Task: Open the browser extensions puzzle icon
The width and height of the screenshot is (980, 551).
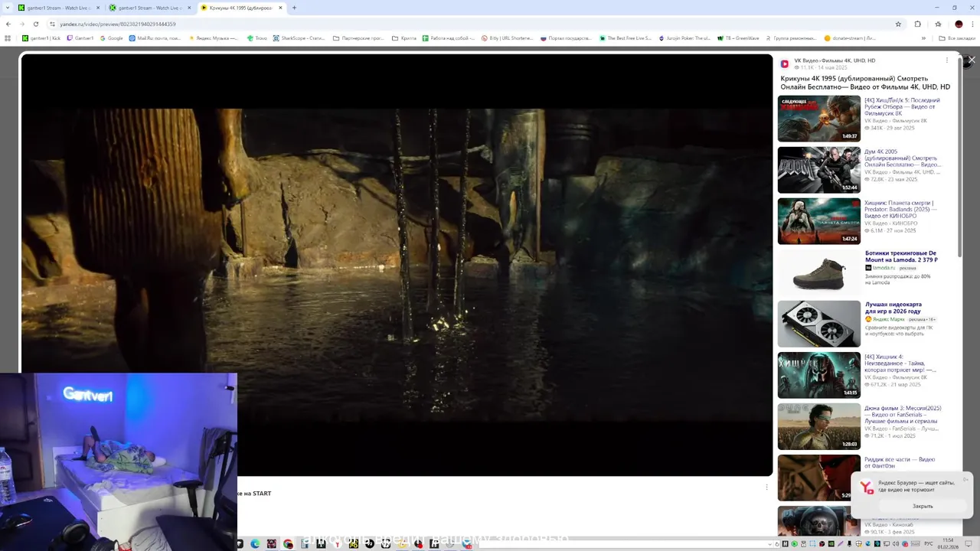Action: [918, 24]
